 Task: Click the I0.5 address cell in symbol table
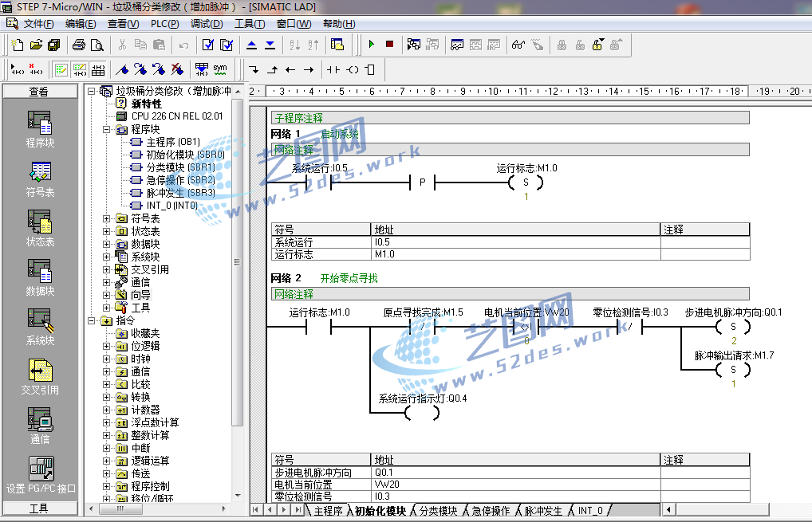(516, 242)
